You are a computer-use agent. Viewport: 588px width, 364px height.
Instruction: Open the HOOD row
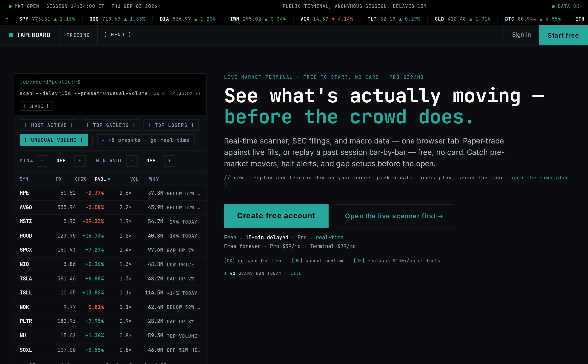[110, 236]
